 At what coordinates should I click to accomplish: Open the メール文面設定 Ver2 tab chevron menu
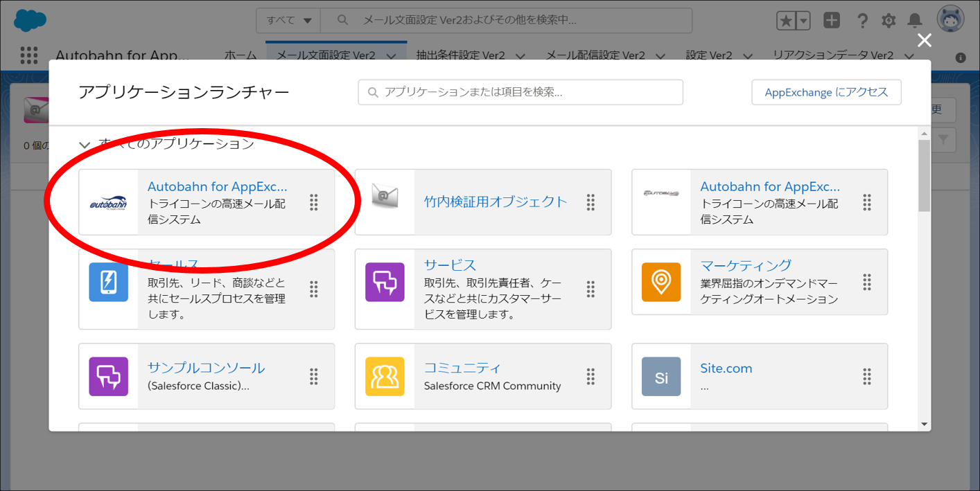click(392, 56)
